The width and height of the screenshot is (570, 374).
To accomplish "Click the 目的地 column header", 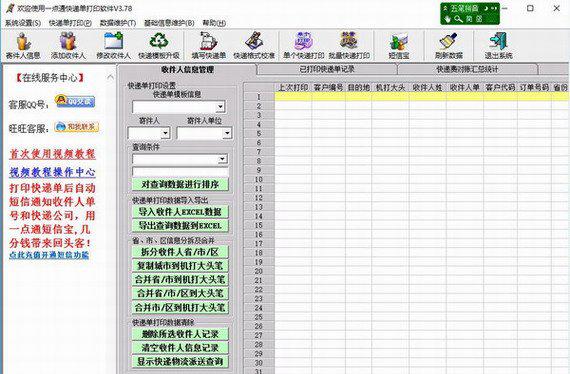I will click(358, 87).
